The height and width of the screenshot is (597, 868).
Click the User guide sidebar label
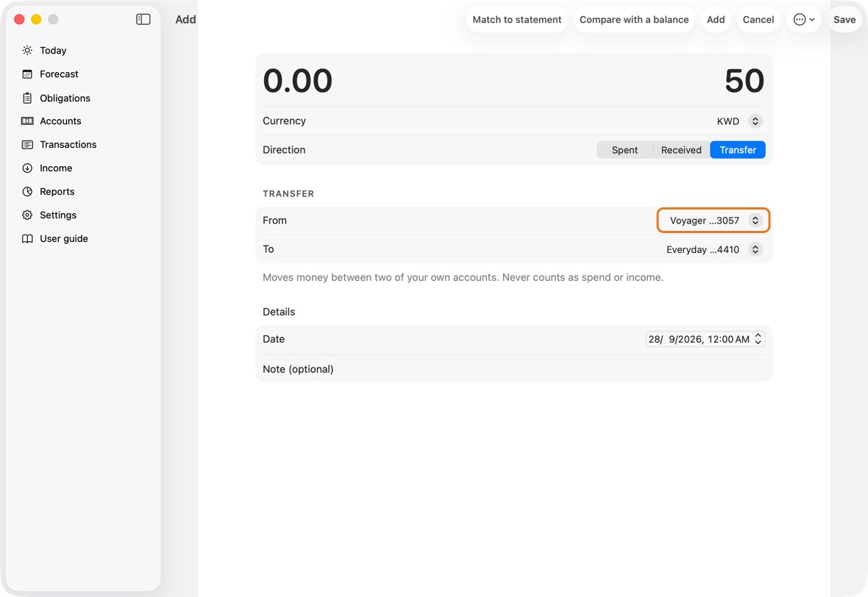64,238
